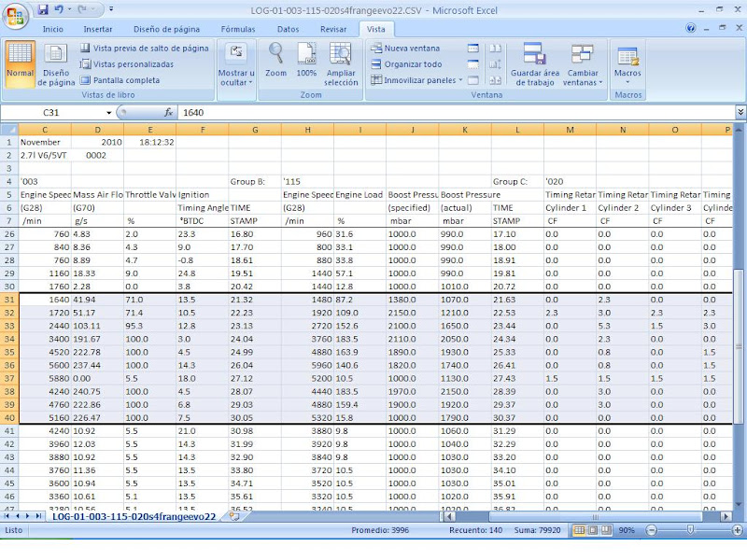Insert a new worksheet tab icon
Viewport: 747px width, 560px height.
click(x=234, y=517)
